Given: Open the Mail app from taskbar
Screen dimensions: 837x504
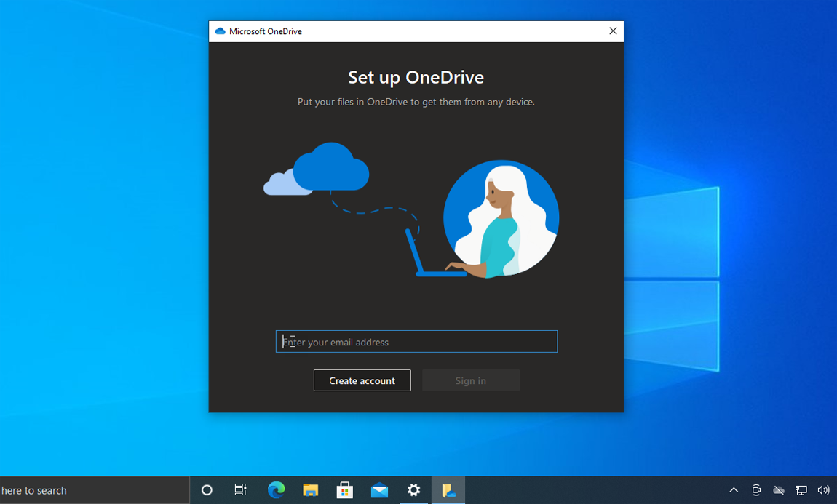Looking at the screenshot, I should [379, 489].
